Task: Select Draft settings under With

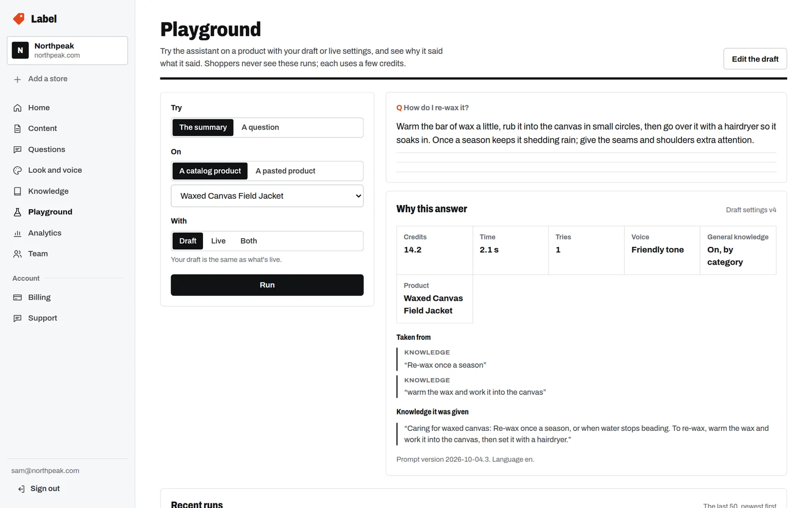Action: tap(188, 241)
